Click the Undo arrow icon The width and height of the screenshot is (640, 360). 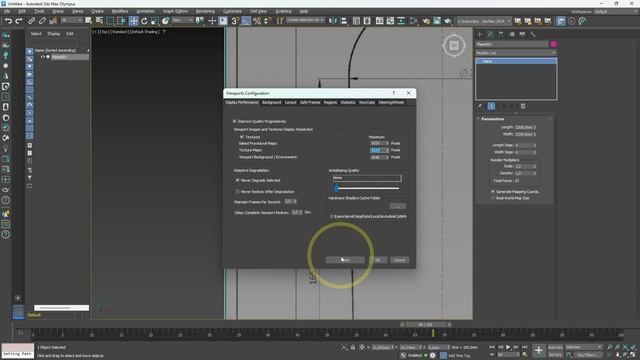pos(8,21)
